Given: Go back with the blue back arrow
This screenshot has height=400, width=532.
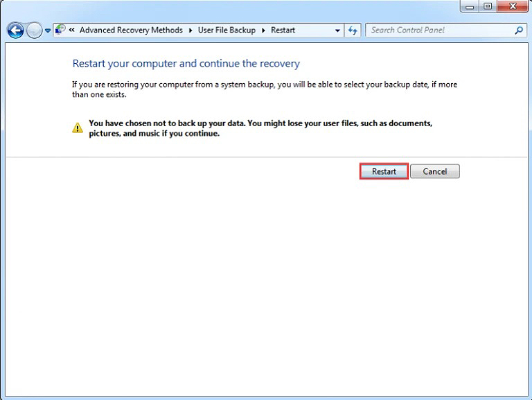Looking at the screenshot, I should click(15, 31).
